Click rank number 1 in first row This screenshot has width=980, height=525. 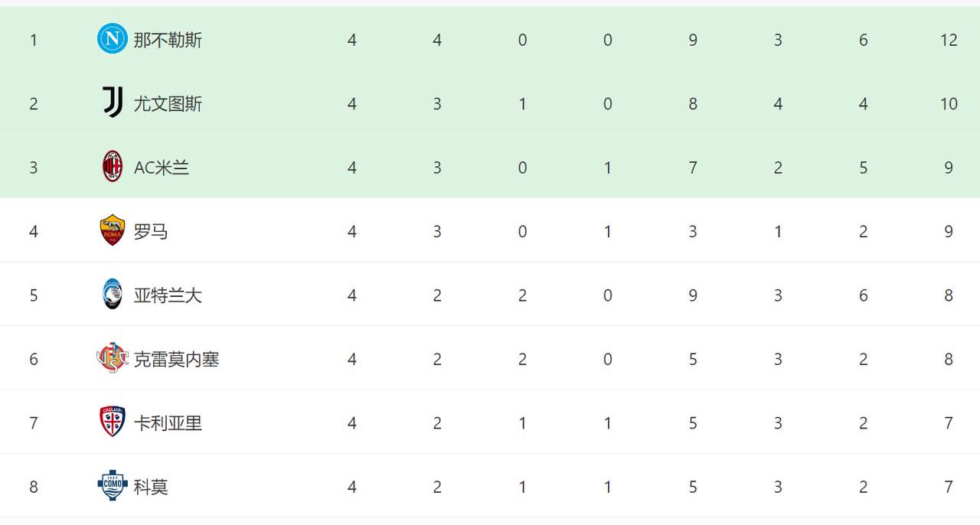click(x=34, y=40)
